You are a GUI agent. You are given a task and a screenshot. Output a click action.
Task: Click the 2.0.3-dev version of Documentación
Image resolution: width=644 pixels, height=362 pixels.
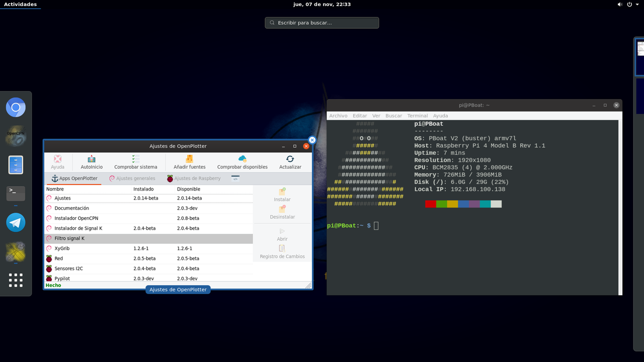point(187,208)
